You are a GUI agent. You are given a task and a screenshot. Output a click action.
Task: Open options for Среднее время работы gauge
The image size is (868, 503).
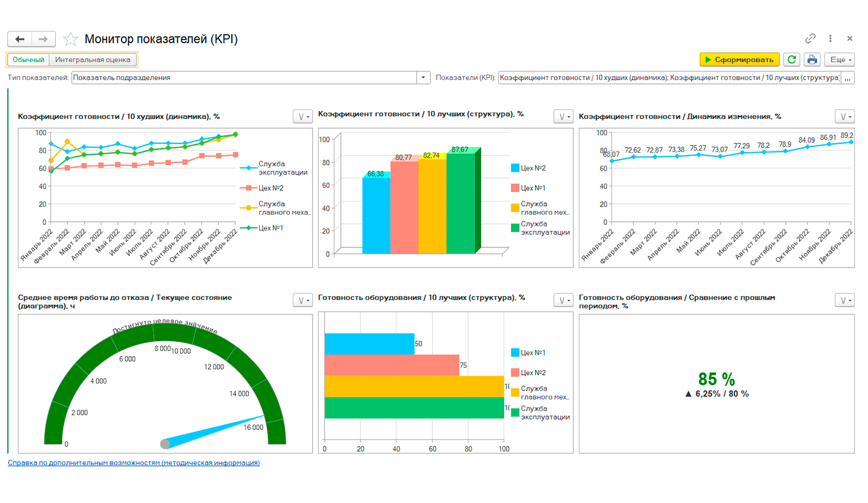click(302, 300)
